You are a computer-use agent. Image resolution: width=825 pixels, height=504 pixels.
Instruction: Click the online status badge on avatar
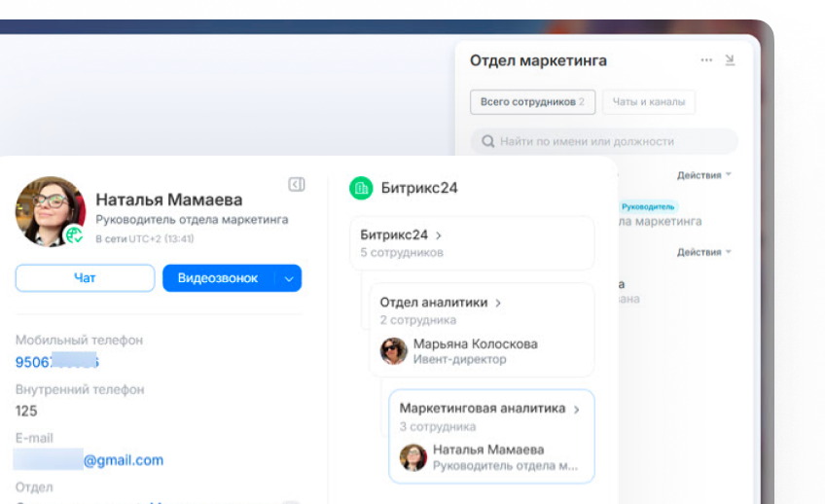tap(74, 234)
